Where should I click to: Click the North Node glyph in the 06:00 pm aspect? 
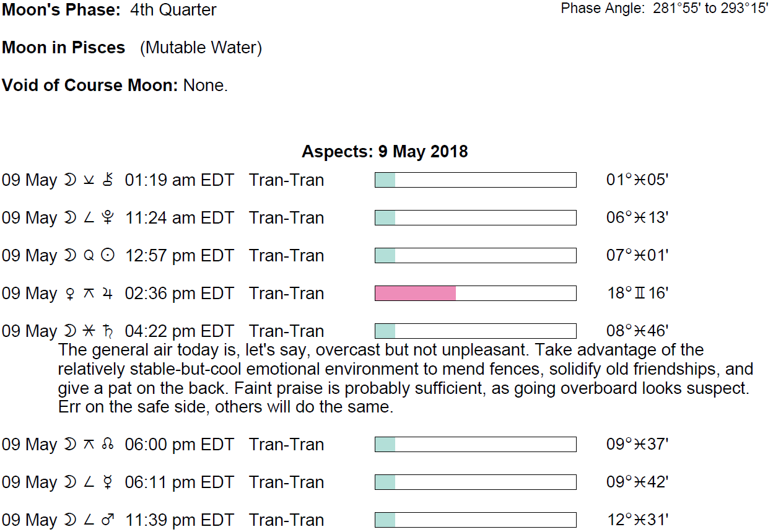(108, 445)
